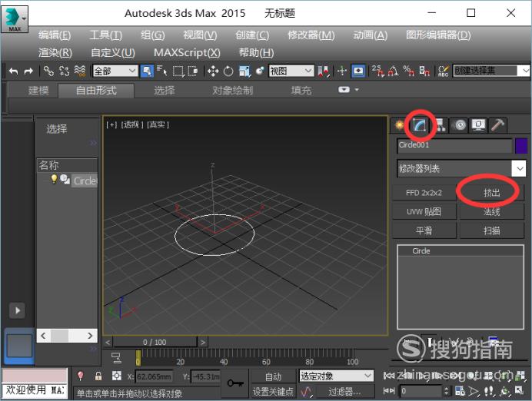
Task: Open the 帮助(H) menu
Action: [x=256, y=53]
